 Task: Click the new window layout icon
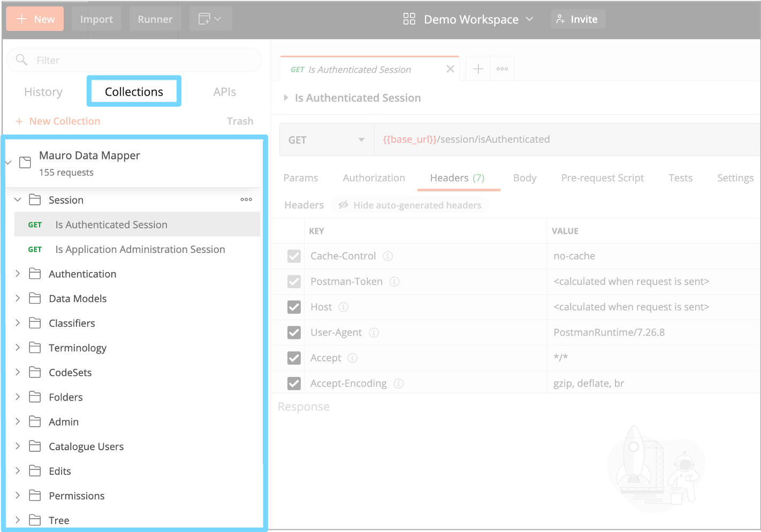[x=210, y=19]
